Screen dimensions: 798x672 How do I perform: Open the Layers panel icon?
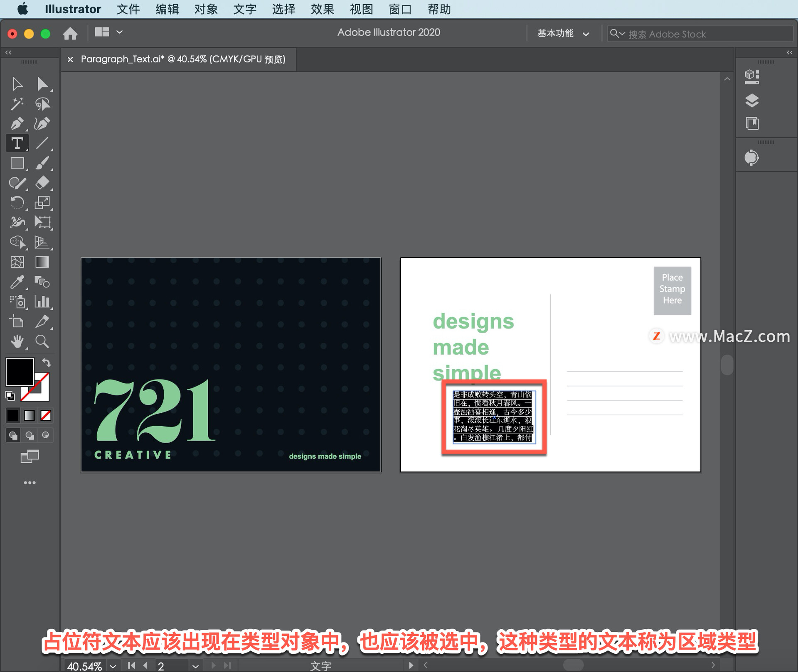(752, 100)
